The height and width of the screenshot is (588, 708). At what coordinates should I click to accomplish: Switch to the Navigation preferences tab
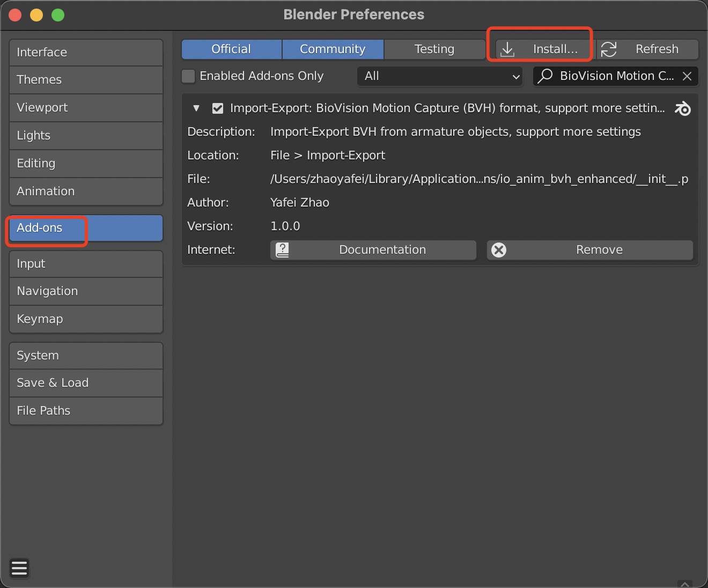click(86, 291)
